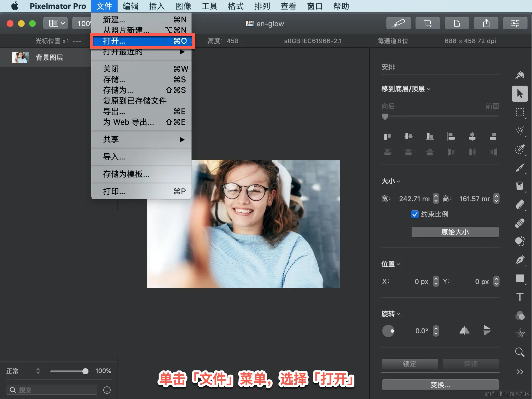Select the Erase tool
The image size is (532, 399).
click(x=520, y=205)
